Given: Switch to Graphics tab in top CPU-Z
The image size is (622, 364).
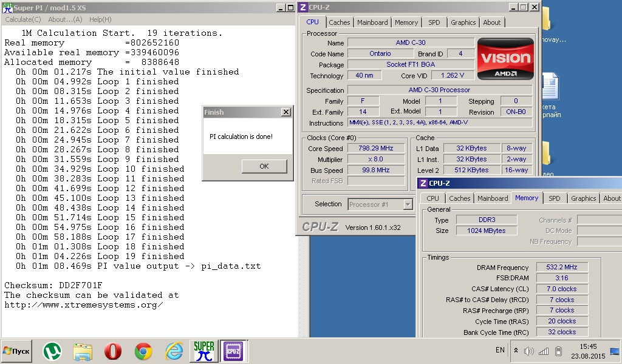Looking at the screenshot, I should [463, 22].
